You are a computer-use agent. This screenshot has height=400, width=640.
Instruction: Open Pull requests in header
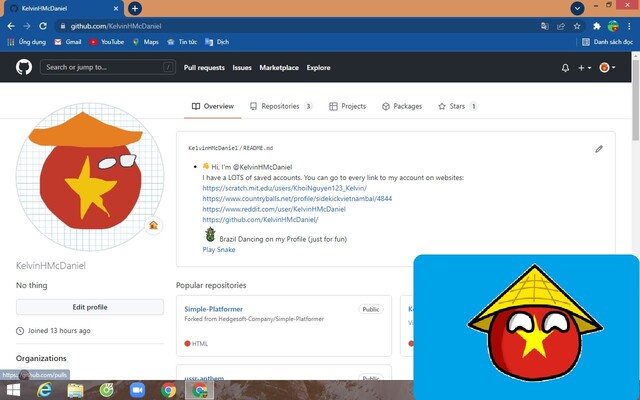pyautogui.click(x=204, y=68)
